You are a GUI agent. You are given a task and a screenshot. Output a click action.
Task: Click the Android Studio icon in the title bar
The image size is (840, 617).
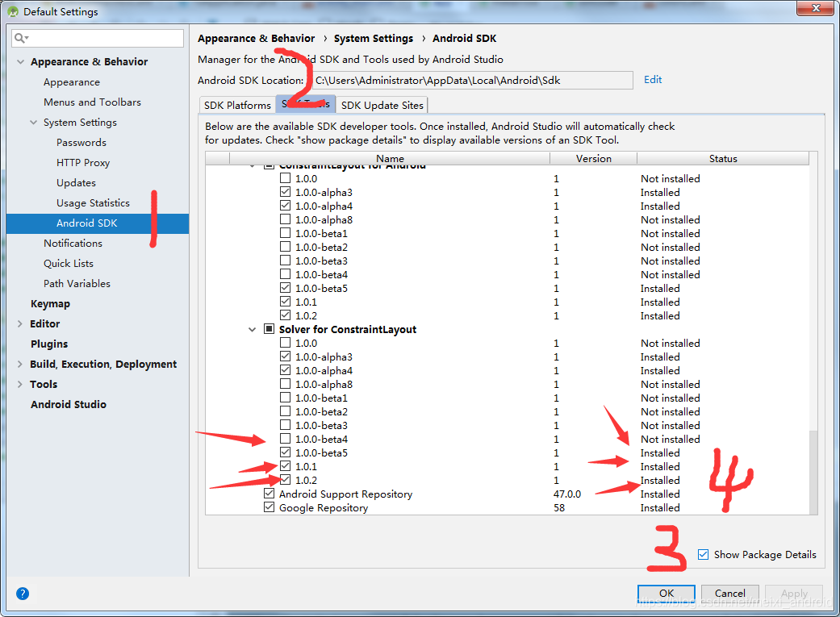point(13,11)
